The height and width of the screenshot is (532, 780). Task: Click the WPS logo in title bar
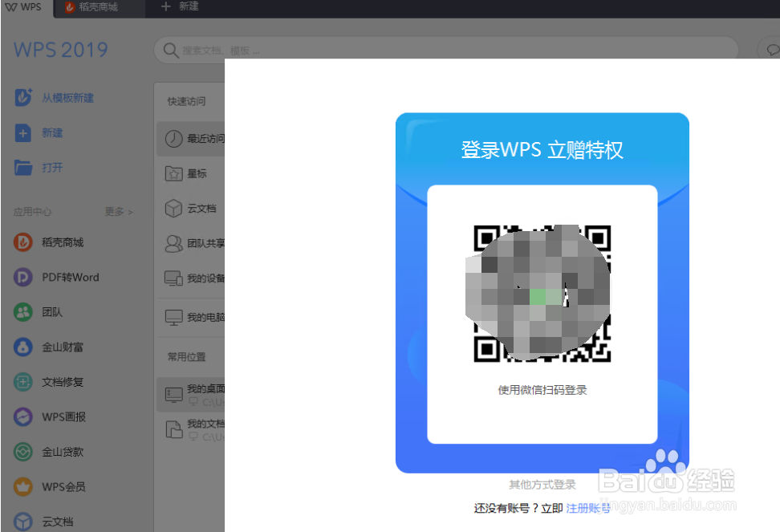pyautogui.click(x=11, y=7)
